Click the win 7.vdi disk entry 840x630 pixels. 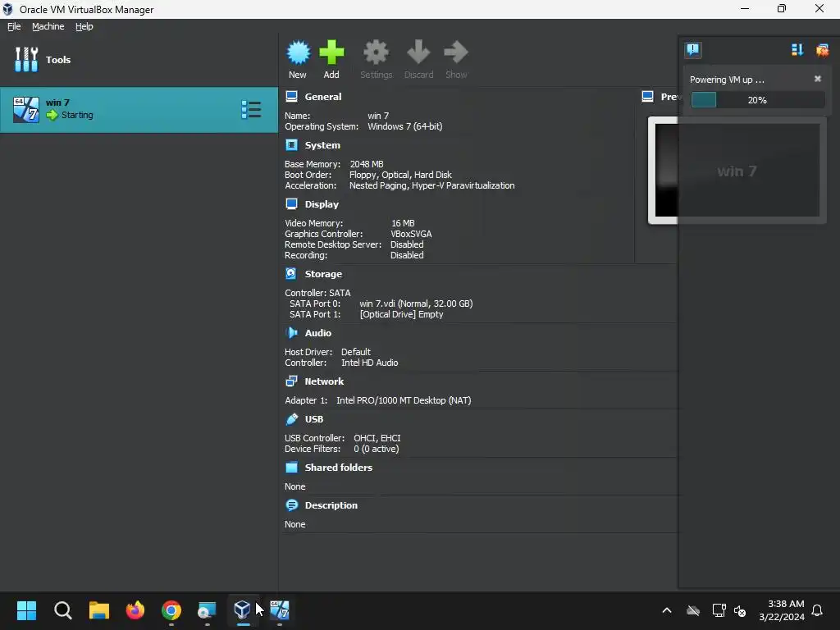(x=416, y=304)
